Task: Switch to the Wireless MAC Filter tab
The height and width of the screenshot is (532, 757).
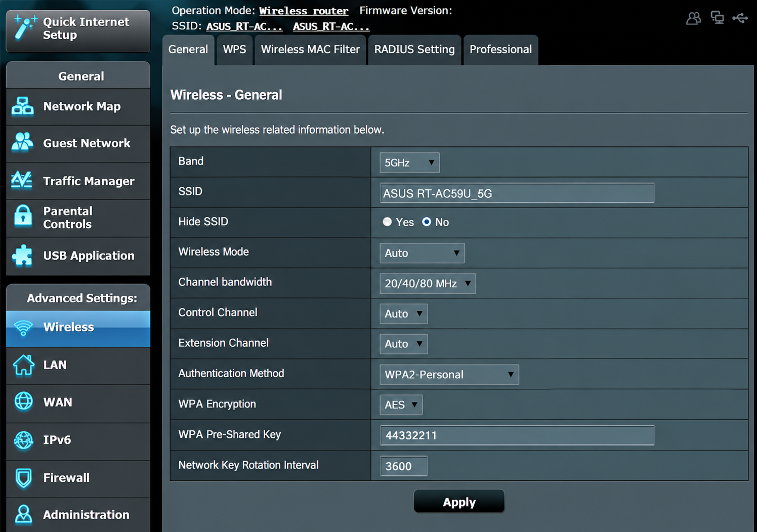Action: 310,50
